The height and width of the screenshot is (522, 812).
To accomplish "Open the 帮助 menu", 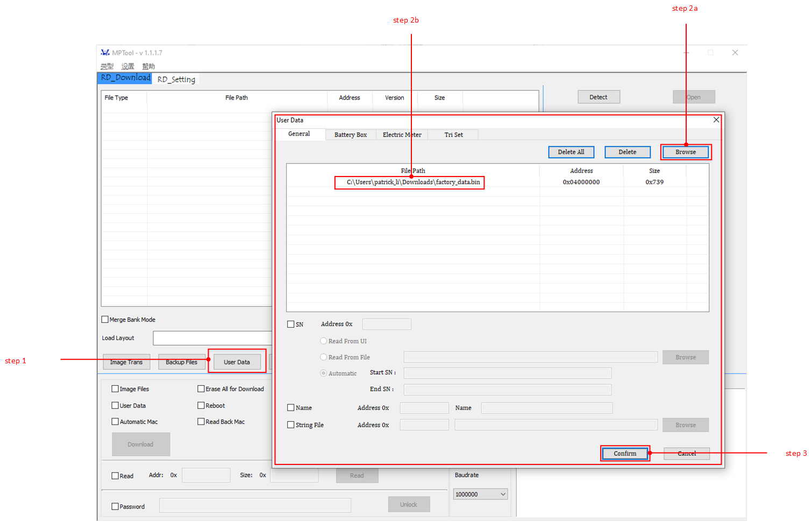I will (x=148, y=66).
